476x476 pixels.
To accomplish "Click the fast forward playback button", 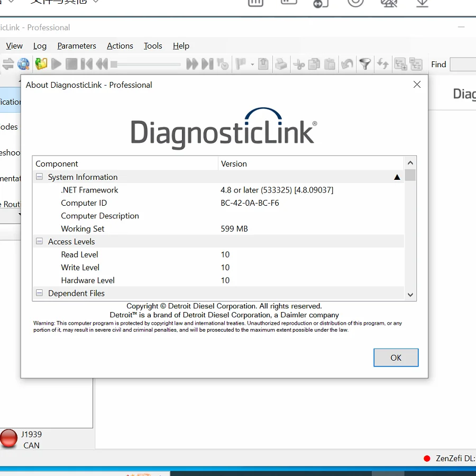I will 192,64.
